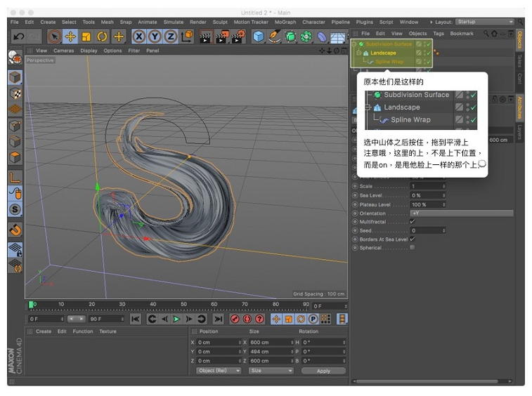
Task: Click the Apply button
Action: pos(323,371)
